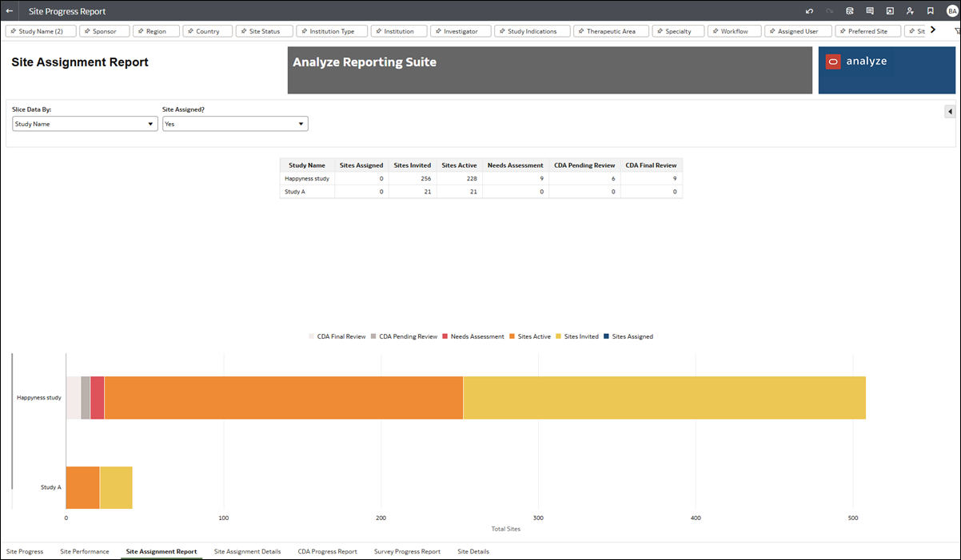Image resolution: width=961 pixels, height=560 pixels.
Task: Select the Happyness study table row cell
Action: (x=307, y=179)
